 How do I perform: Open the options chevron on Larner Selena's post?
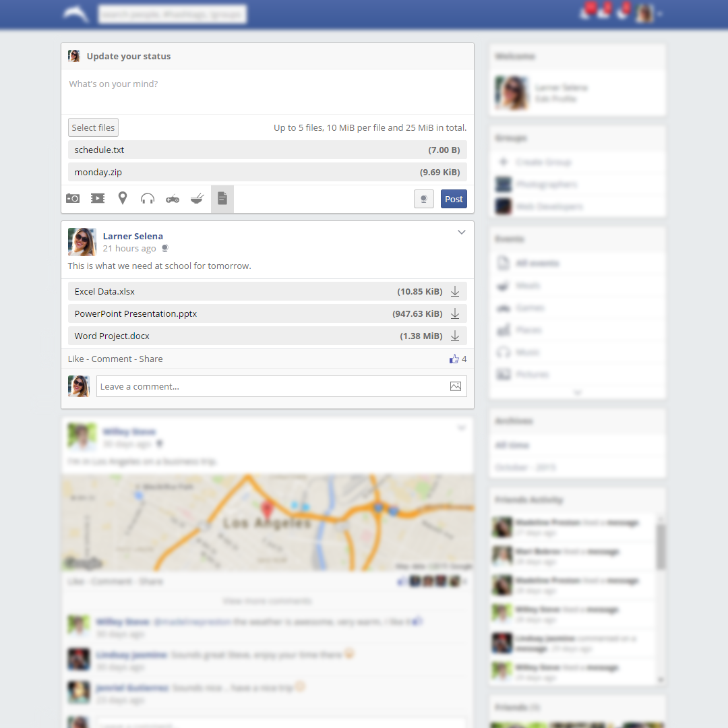[462, 232]
